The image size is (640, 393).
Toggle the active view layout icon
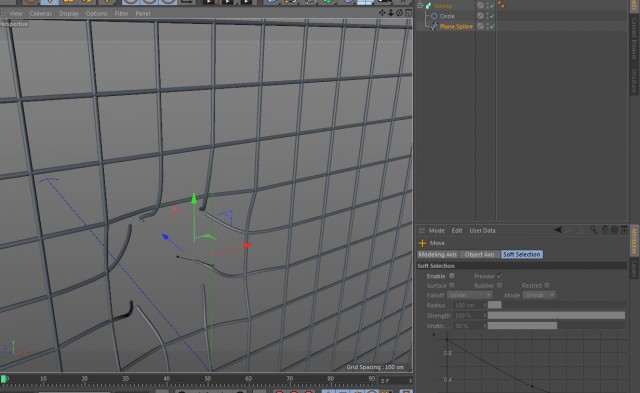click(408, 13)
